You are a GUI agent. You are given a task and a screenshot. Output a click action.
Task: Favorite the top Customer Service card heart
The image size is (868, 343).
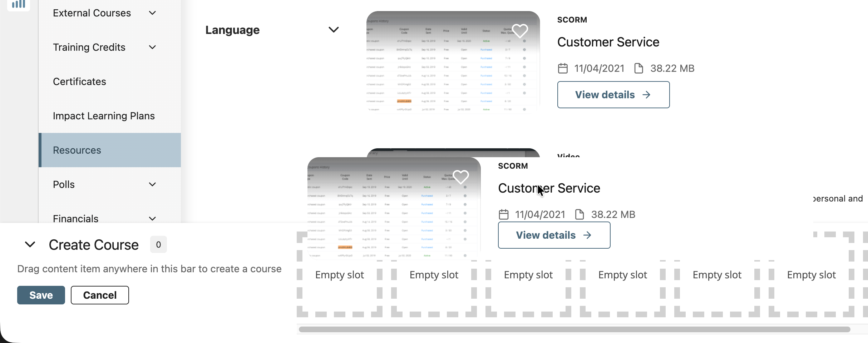click(520, 31)
